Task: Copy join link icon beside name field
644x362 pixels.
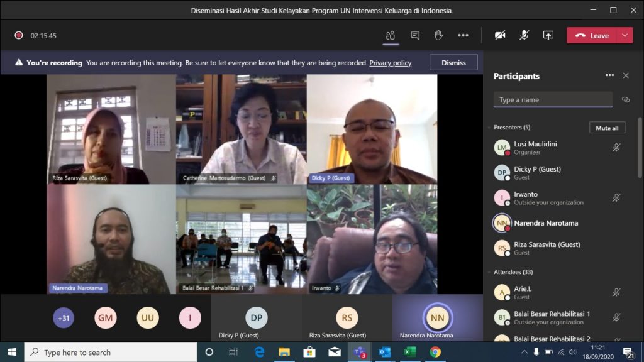Action: coord(625,100)
